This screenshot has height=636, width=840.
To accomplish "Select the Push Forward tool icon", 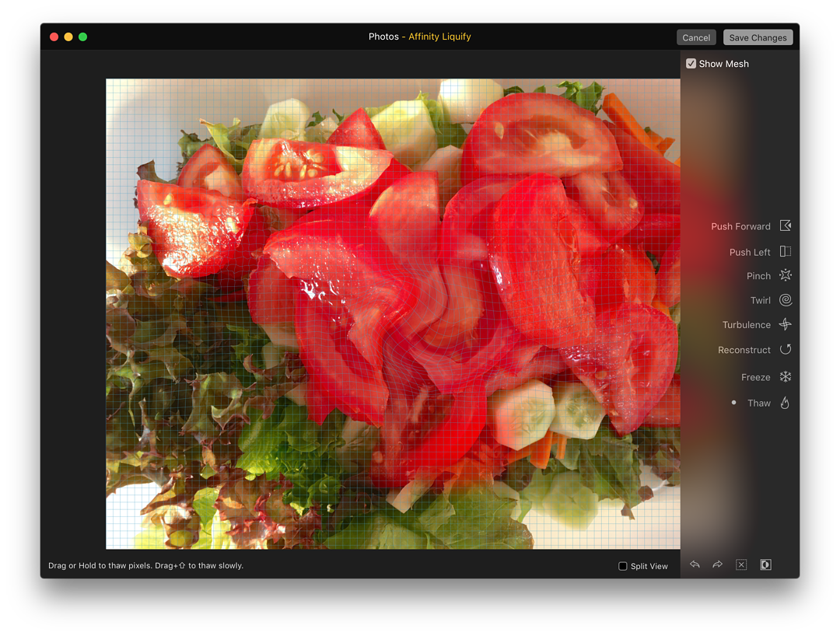I will (x=786, y=225).
